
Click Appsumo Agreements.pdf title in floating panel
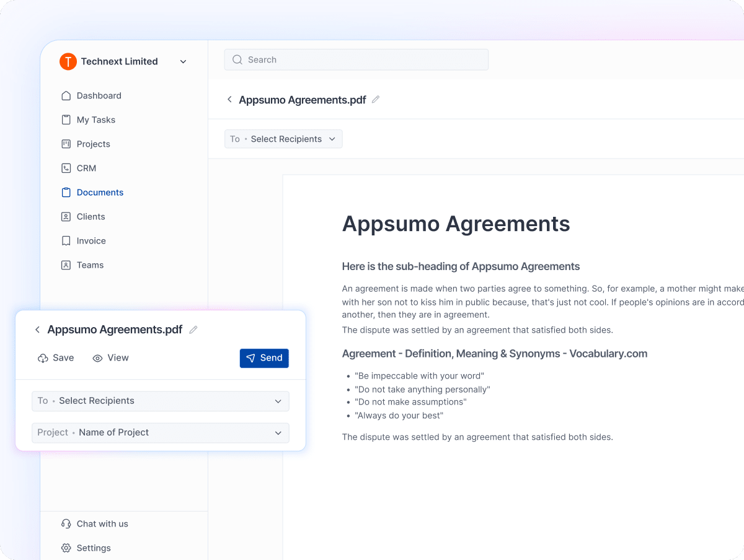click(115, 330)
